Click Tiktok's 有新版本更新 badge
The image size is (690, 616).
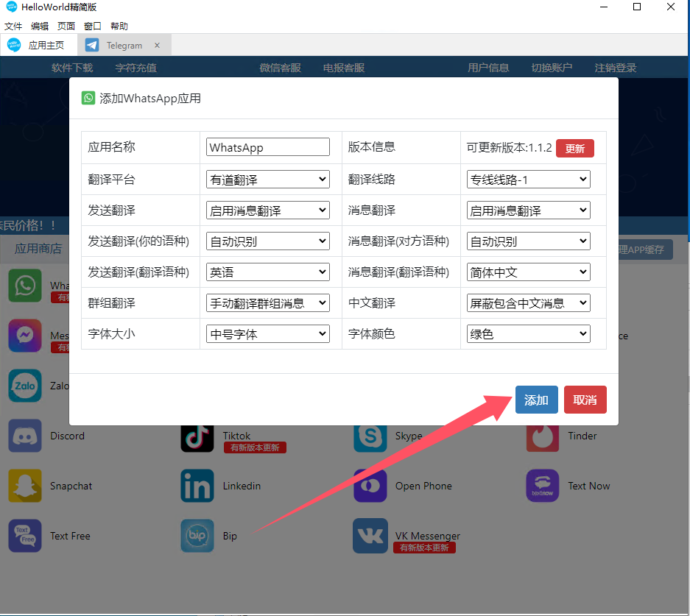point(256,447)
